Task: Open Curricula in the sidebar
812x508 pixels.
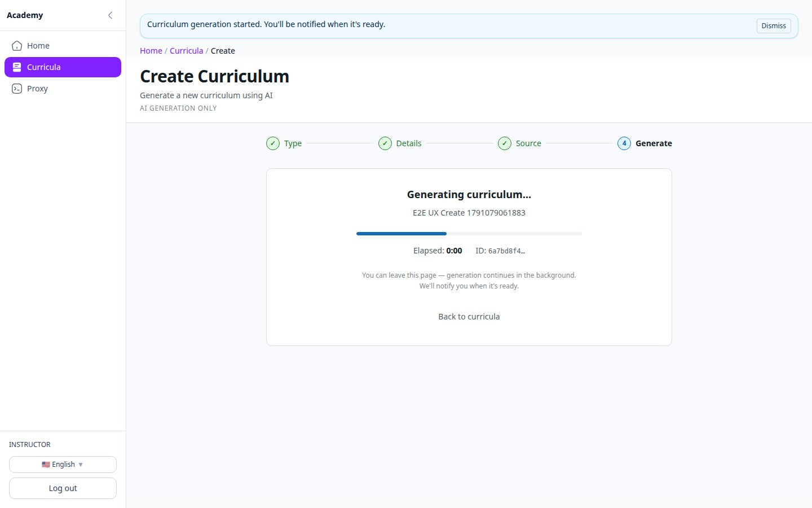Action: [x=63, y=67]
